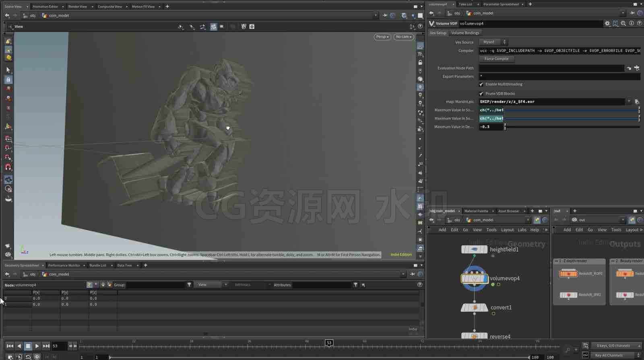The height and width of the screenshot is (360, 644).
Task: Adjust the Maximum Value in De... slider
Action: (x=572, y=127)
